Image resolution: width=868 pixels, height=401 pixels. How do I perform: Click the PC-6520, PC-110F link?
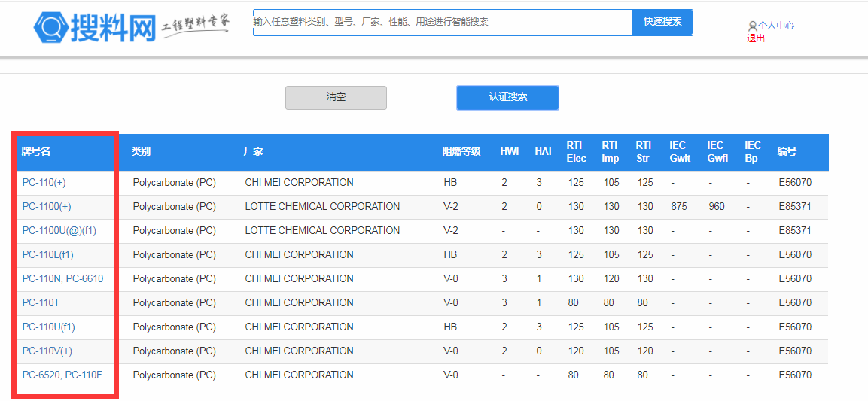[x=62, y=375]
